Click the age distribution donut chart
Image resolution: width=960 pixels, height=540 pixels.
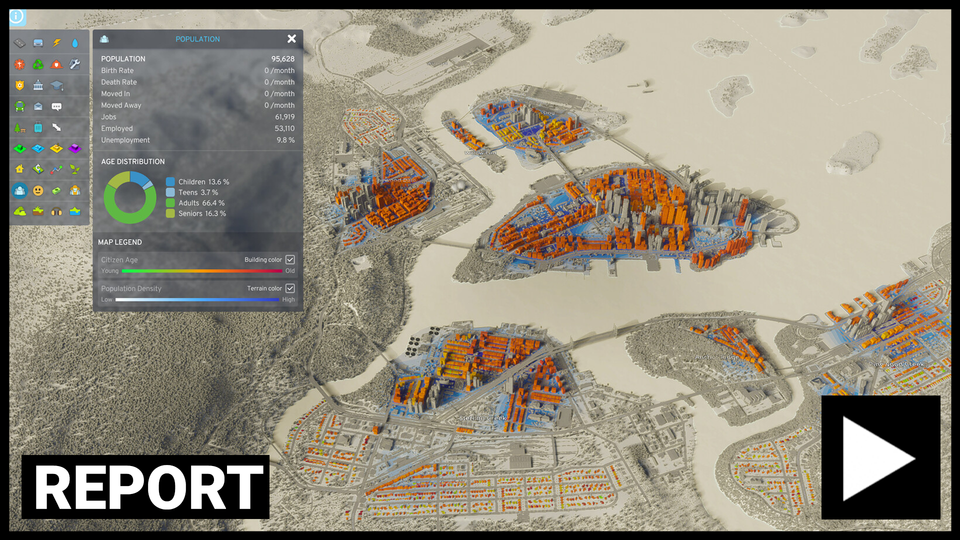point(130,197)
